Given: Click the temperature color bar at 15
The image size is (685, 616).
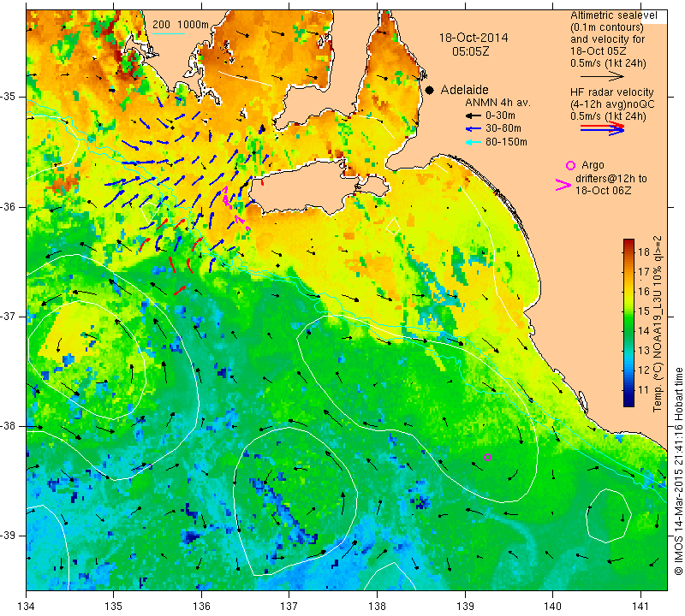Looking at the screenshot, I should pyautogui.click(x=628, y=311).
